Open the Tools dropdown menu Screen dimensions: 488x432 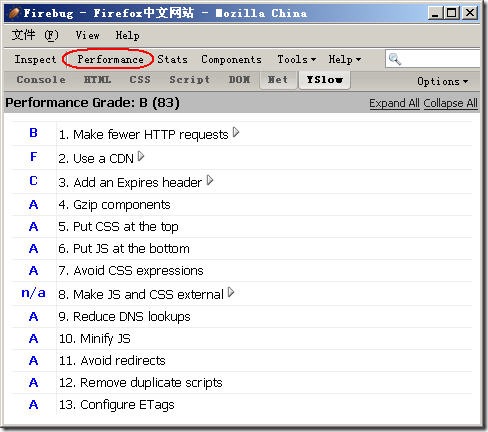297,59
